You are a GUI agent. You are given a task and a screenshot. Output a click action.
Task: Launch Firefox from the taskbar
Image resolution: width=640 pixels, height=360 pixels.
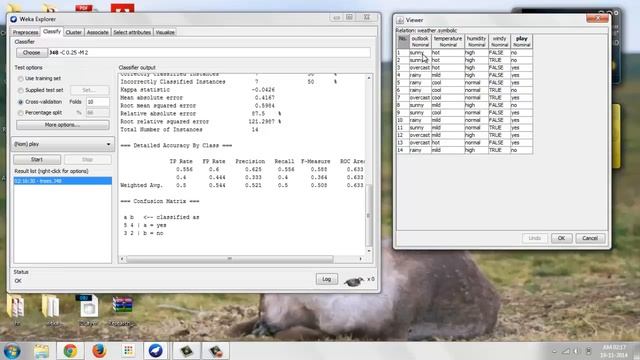[x=99, y=351]
